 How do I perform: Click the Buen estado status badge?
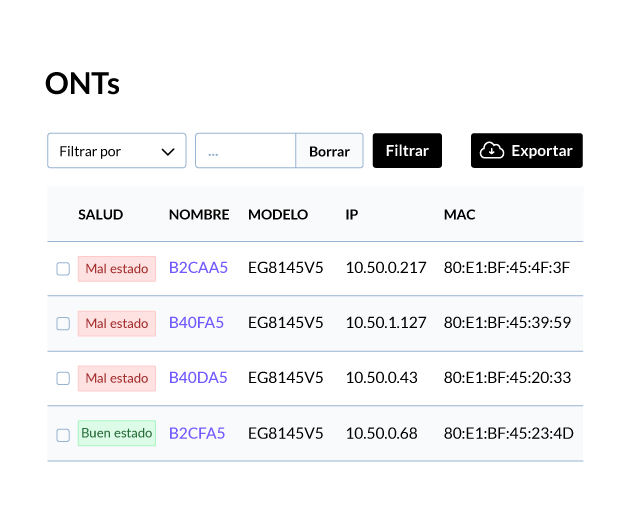pos(117,433)
